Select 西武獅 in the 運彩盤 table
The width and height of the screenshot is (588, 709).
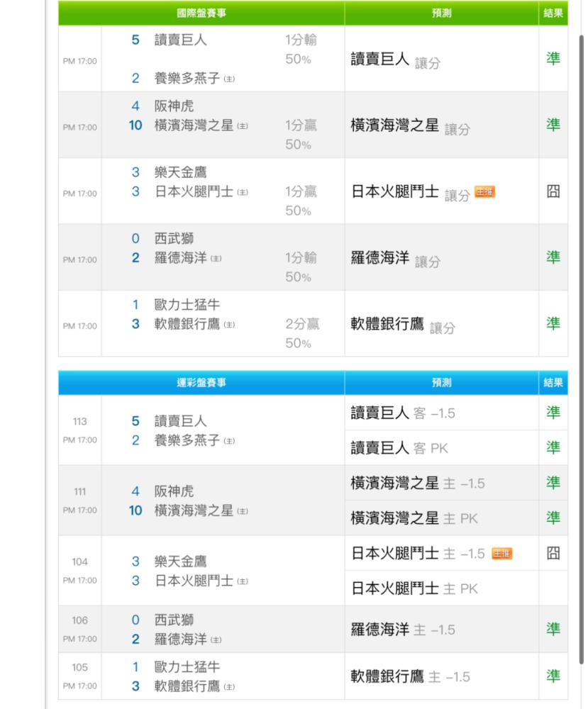174,620
